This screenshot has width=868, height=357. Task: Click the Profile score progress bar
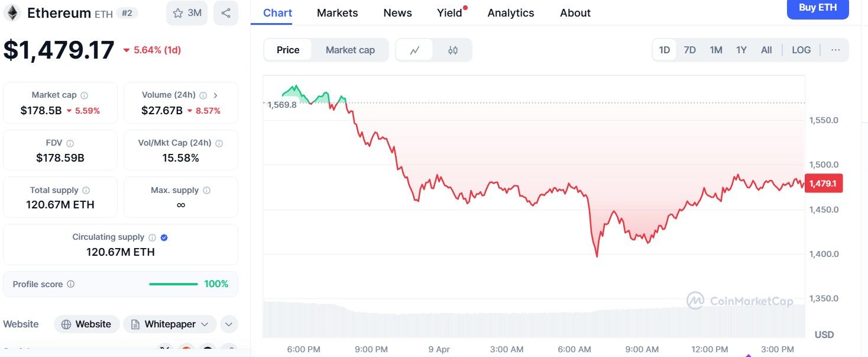point(173,284)
